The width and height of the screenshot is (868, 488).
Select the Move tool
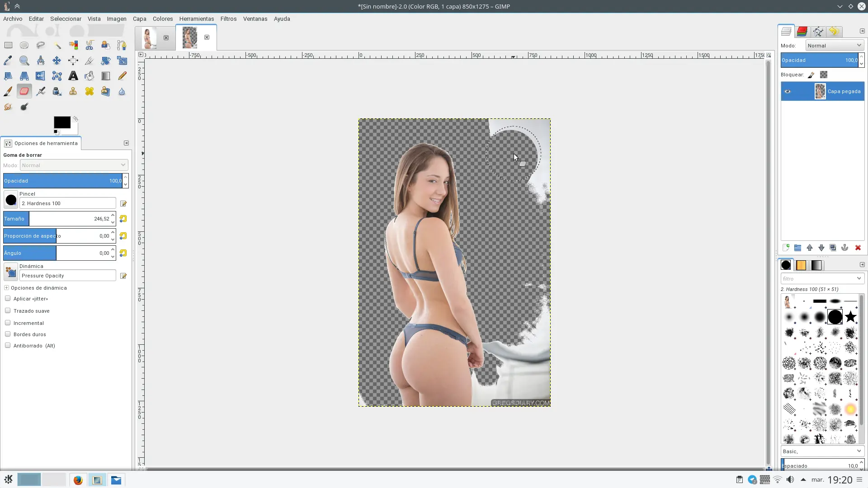pyautogui.click(x=57, y=61)
